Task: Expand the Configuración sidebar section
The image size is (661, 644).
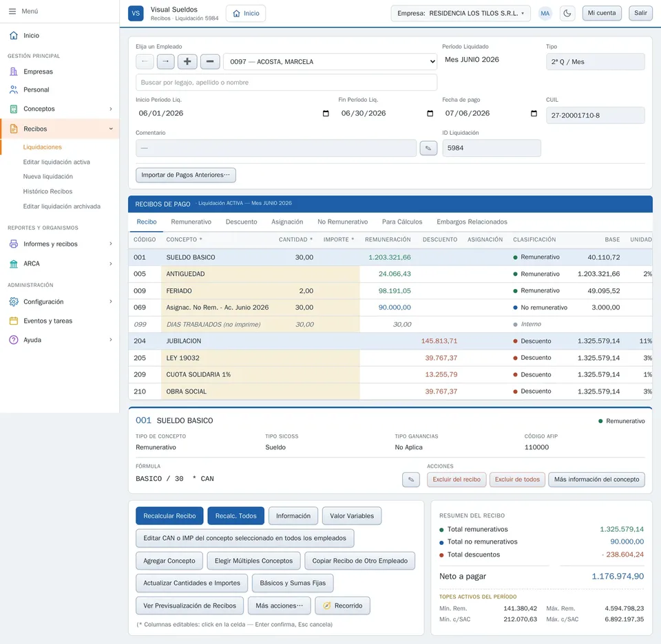Action: pyautogui.click(x=60, y=301)
